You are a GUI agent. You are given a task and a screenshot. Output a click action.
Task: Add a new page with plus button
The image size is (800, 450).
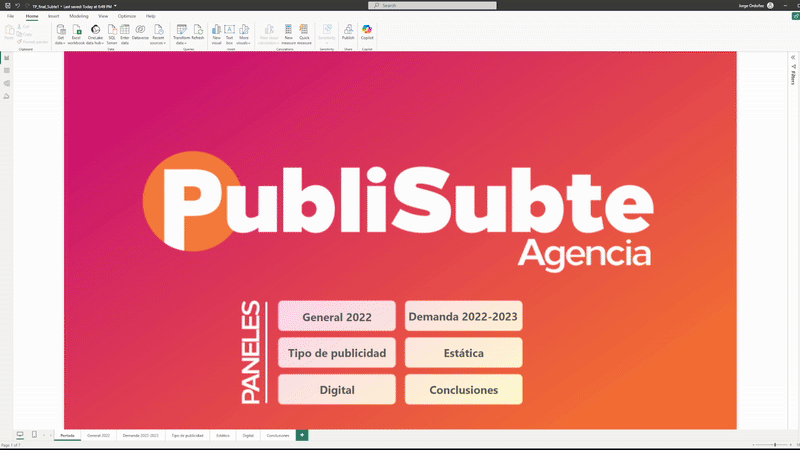tap(302, 435)
